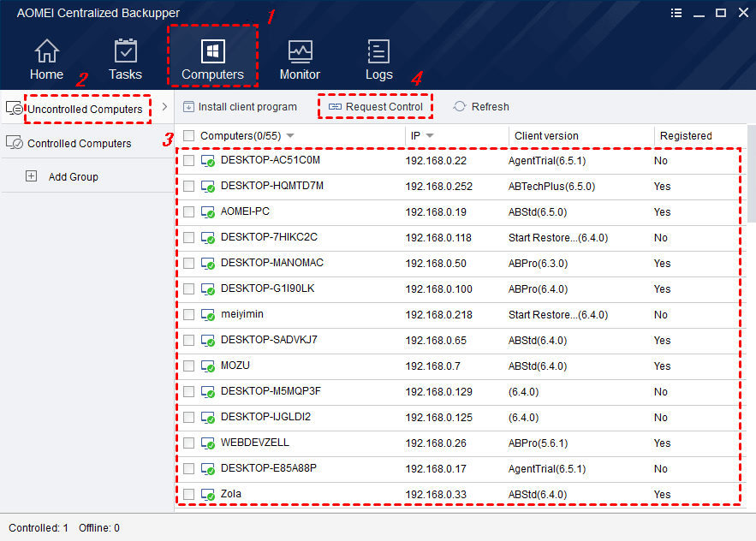Click the Request Control link icon
This screenshot has width=756, height=541.
tap(335, 106)
